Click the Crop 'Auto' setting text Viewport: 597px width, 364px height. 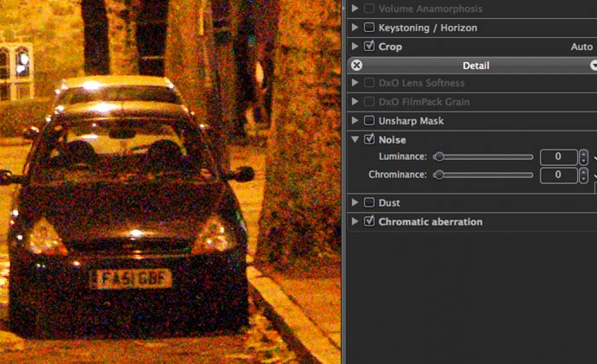point(581,47)
